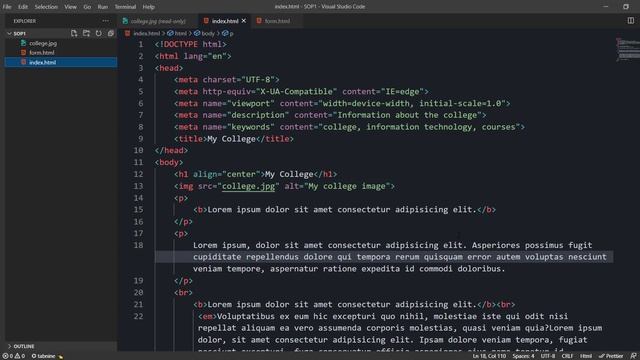Click the New Folder icon in Explorer

click(86, 33)
